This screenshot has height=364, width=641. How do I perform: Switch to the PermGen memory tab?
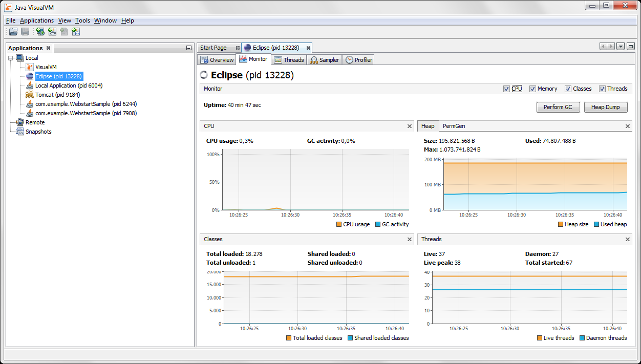(454, 126)
